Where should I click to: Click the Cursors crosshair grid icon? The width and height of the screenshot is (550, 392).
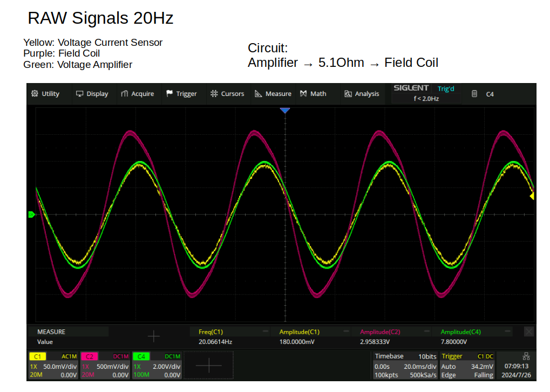pyautogui.click(x=214, y=93)
